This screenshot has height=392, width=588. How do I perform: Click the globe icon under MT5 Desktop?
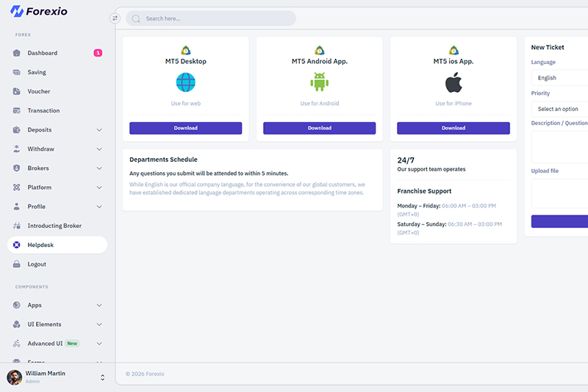pyautogui.click(x=186, y=82)
